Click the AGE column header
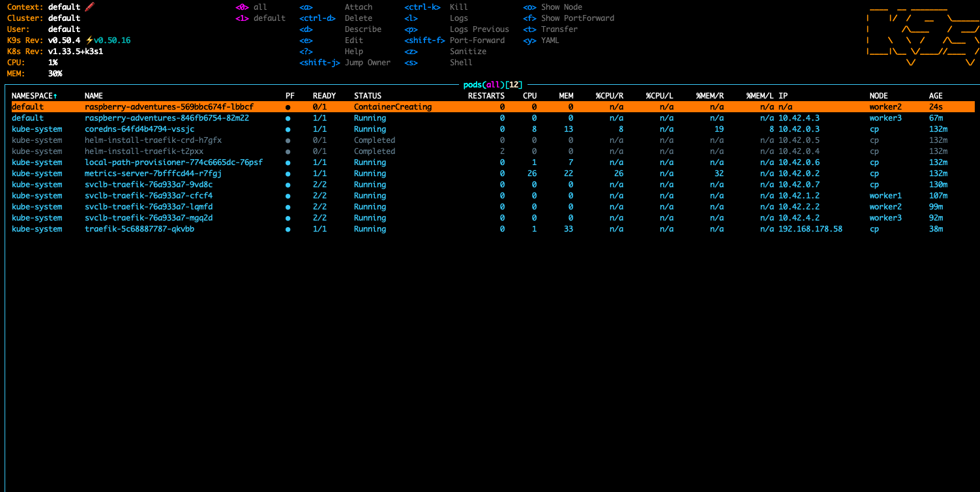The height and width of the screenshot is (492, 980). pos(936,96)
